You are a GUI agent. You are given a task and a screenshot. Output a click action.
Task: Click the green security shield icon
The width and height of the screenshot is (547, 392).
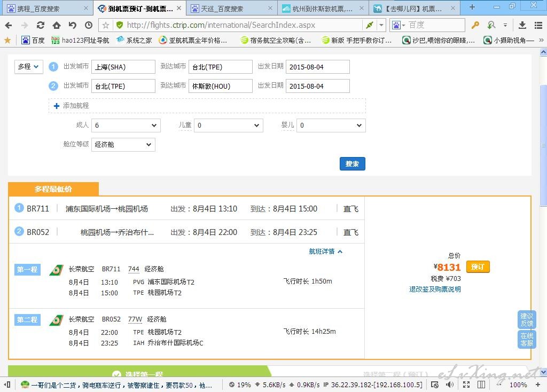[119, 25]
